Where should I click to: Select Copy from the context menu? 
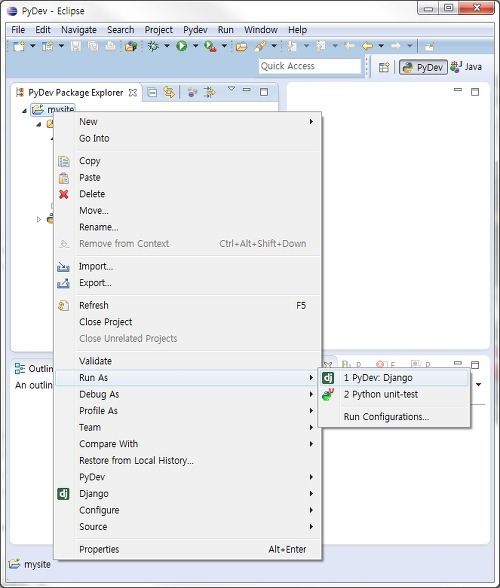188,161
